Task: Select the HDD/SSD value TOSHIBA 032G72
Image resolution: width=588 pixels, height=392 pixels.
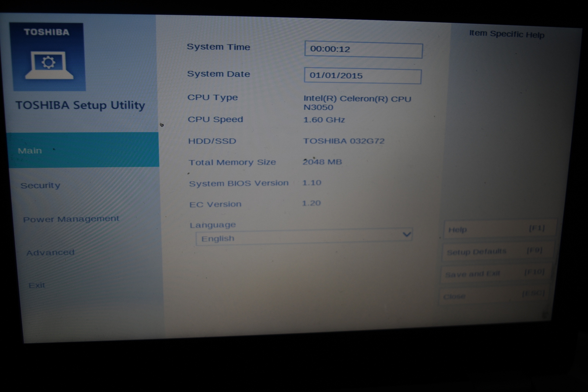Action: 344,141
